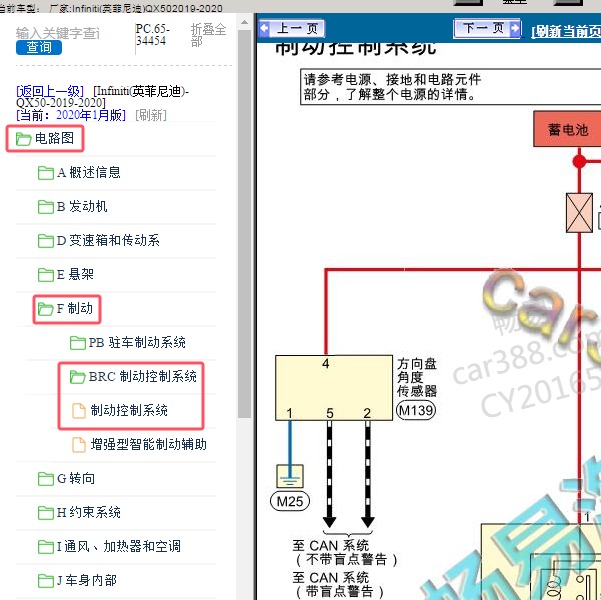The height and width of the screenshot is (600, 601).
Task: Go to next page with 下一页 button
Action: click(487, 28)
